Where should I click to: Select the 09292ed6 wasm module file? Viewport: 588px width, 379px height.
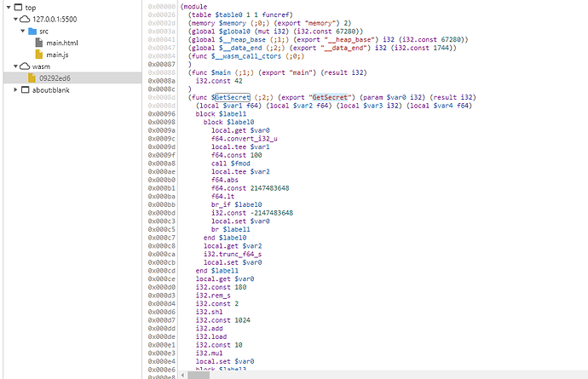tap(55, 78)
